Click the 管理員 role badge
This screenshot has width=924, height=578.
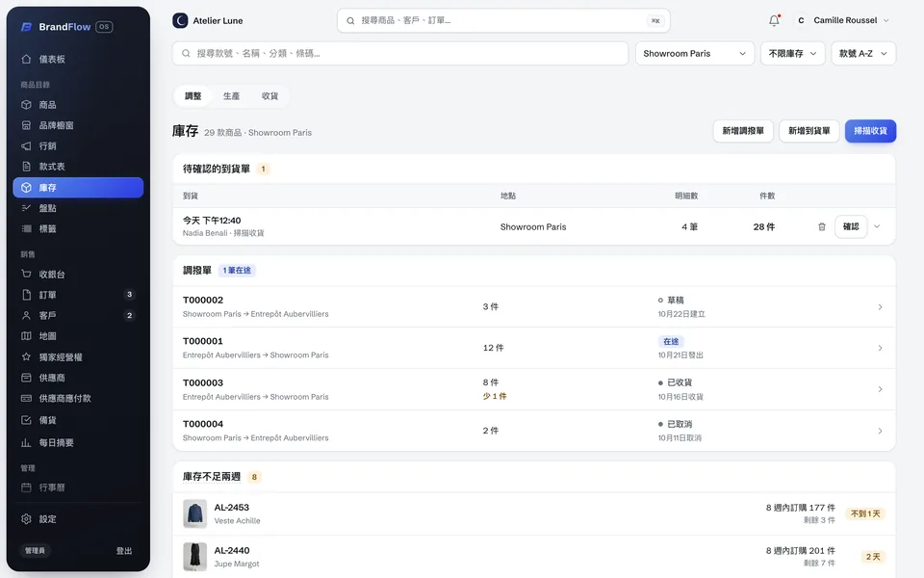coord(35,551)
